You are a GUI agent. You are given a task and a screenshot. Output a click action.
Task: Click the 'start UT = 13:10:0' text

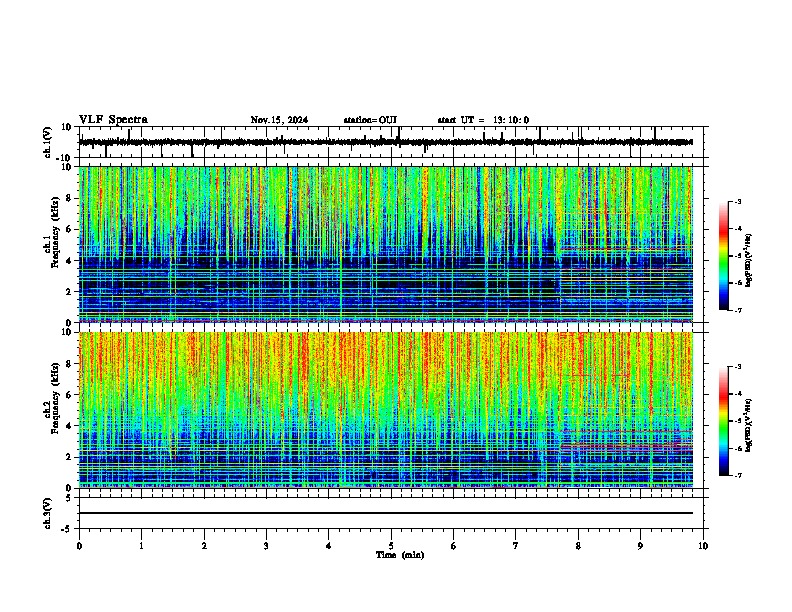point(483,120)
